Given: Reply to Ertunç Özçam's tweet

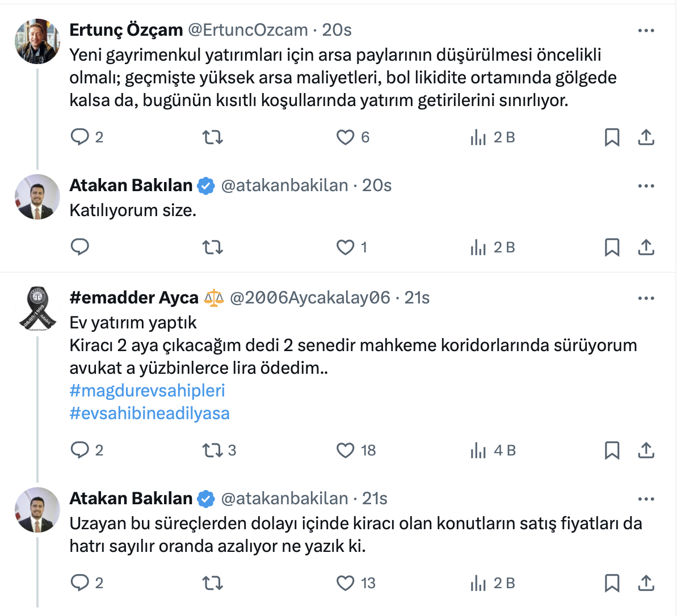Looking at the screenshot, I should [x=80, y=137].
